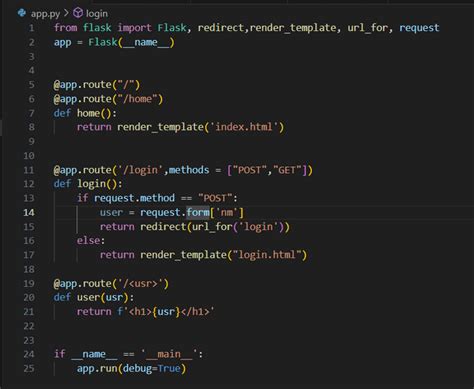Click line number 7 in gutter

pos(31,113)
